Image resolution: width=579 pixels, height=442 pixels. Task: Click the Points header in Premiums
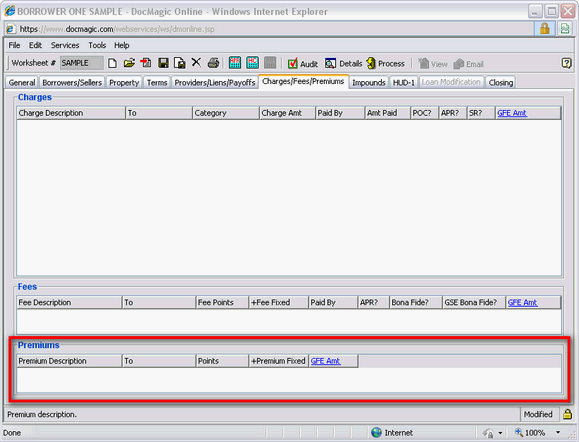tap(222, 361)
